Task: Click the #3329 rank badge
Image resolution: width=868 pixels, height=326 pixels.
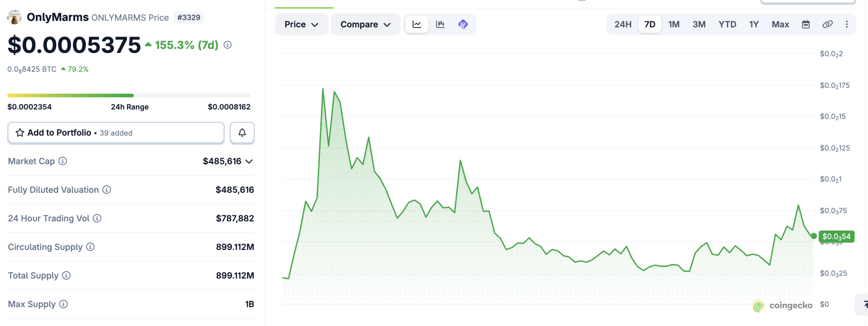Action: (x=189, y=18)
